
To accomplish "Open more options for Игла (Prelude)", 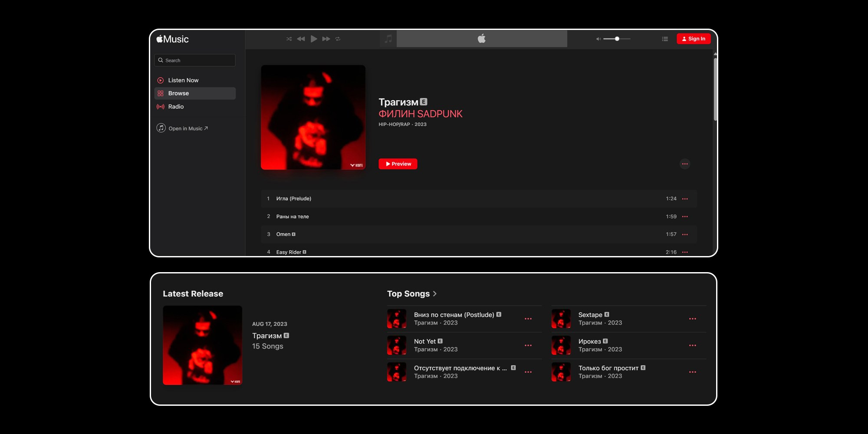I will [685, 199].
